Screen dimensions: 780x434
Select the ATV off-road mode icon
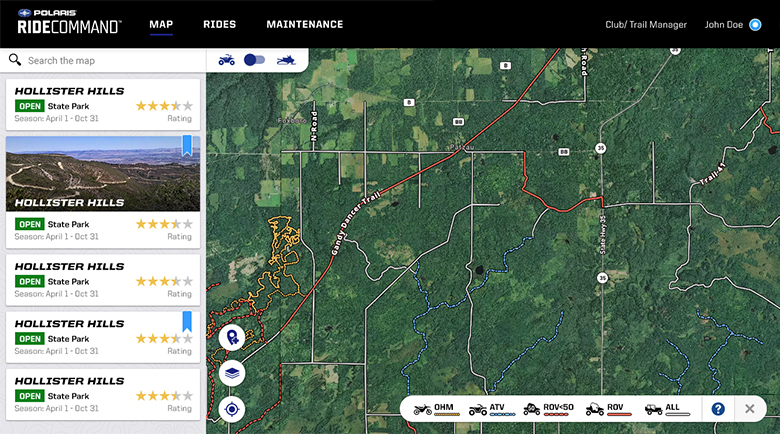[x=227, y=60]
